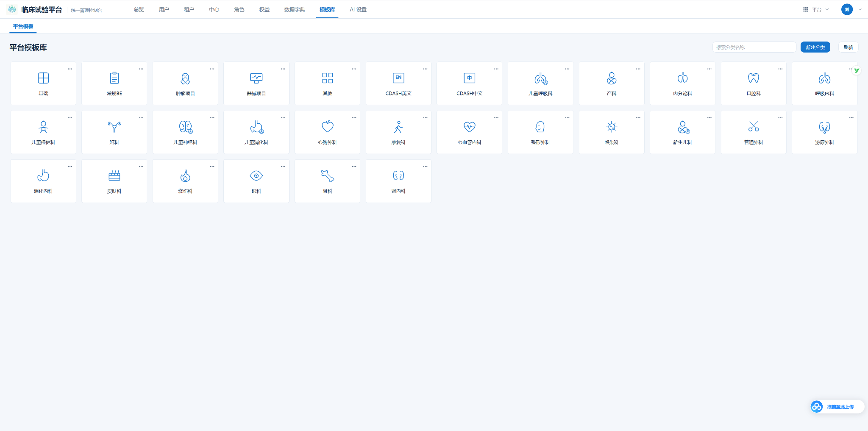868x431 pixels.
Task: Open the 权益 menu
Action: coord(264,9)
